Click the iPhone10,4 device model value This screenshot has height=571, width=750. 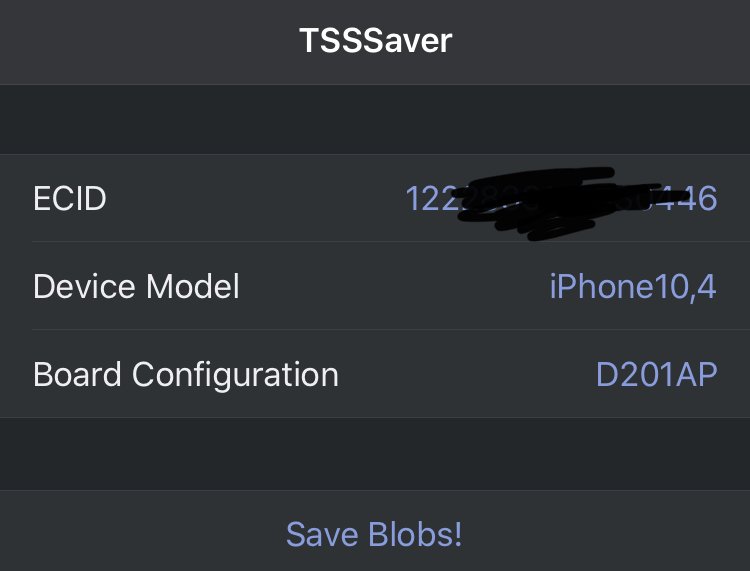(x=632, y=287)
